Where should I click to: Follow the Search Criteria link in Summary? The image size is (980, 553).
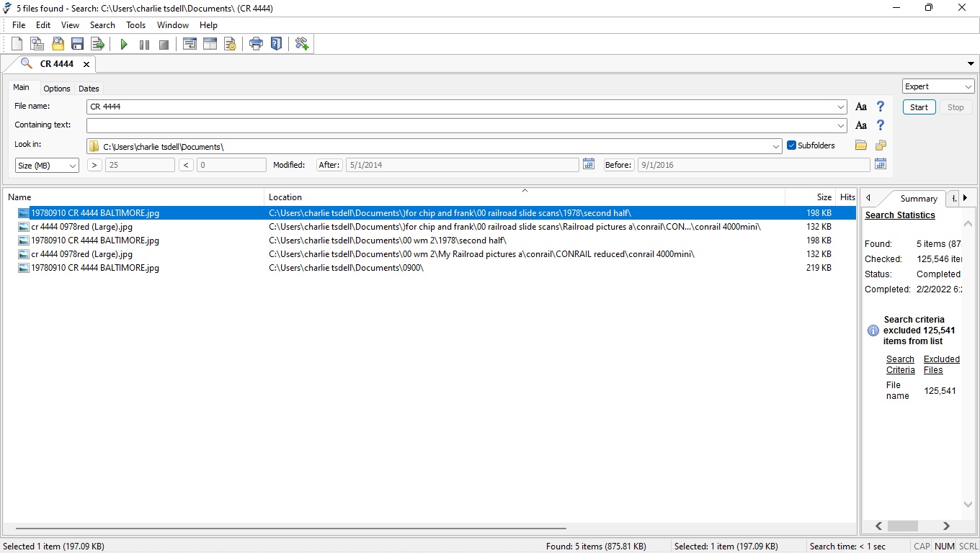[900, 364]
